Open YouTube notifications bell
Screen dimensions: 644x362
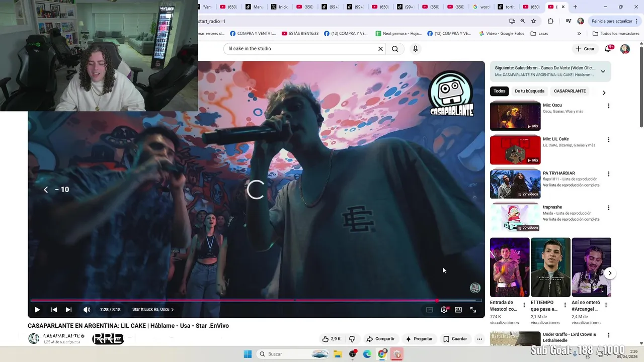pos(608,49)
